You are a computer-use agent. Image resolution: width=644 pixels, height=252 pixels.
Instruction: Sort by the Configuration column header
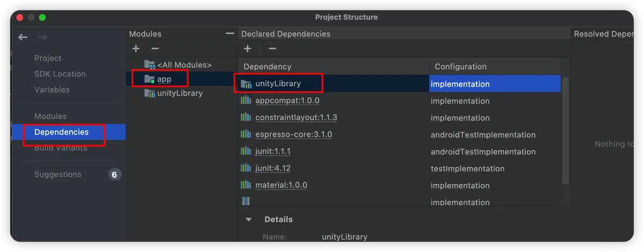click(495, 66)
